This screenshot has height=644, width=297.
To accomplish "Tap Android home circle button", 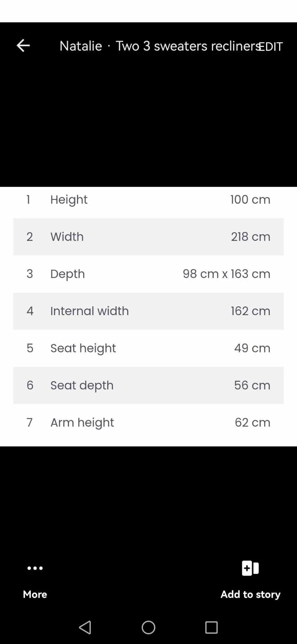I will tap(148, 627).
